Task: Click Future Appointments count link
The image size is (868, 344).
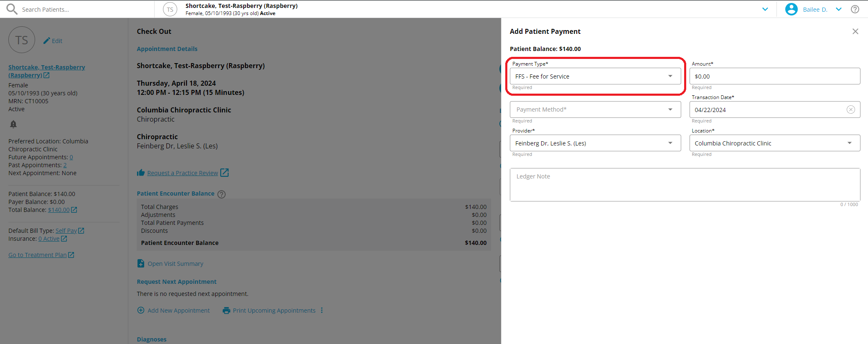Action: pos(71,157)
